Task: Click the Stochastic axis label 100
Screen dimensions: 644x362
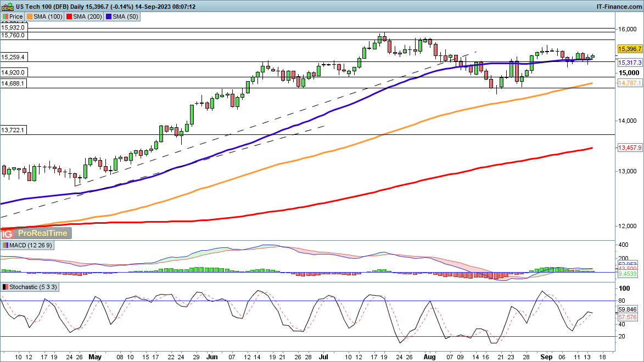Action: [625, 289]
